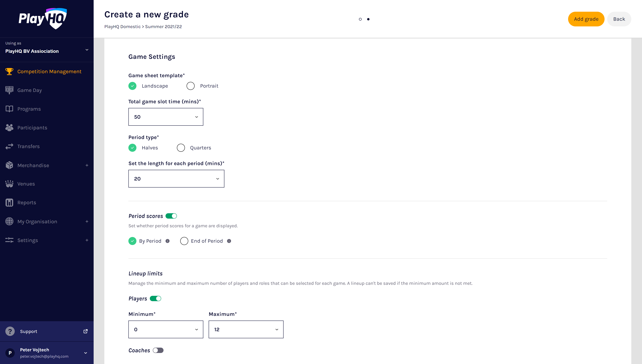The image size is (642, 364).
Task: Open Total game slot time dropdown
Action: coord(166,117)
